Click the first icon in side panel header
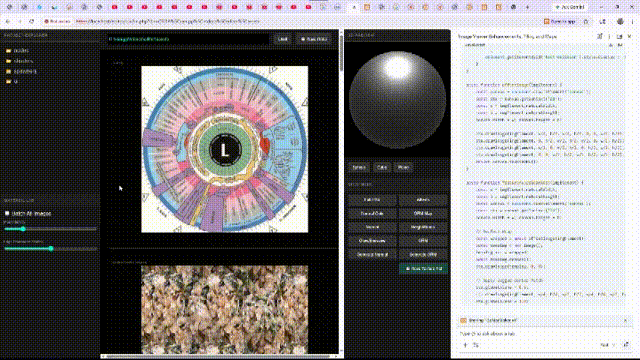The height and width of the screenshot is (360, 640). (600, 36)
